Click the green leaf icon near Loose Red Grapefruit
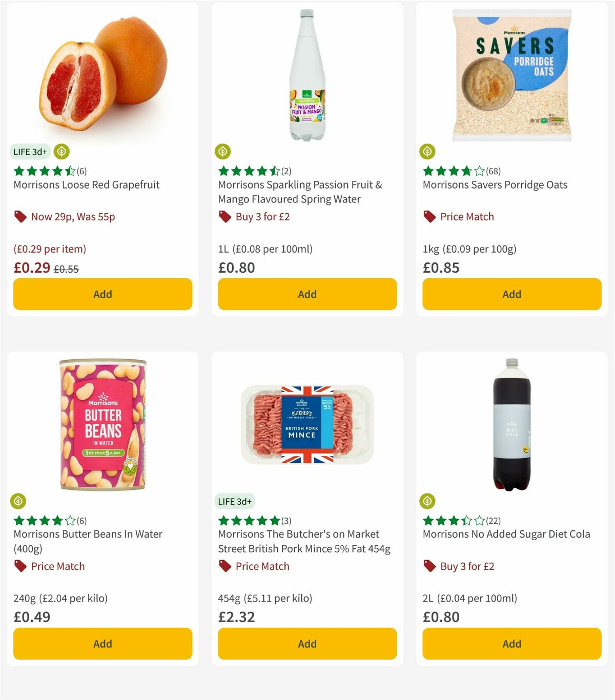Viewport: 615px width, 700px height. [x=61, y=152]
